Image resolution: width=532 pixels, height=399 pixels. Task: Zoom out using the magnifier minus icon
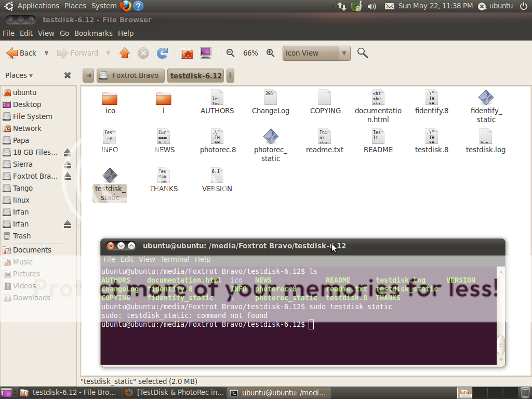pyautogui.click(x=231, y=53)
